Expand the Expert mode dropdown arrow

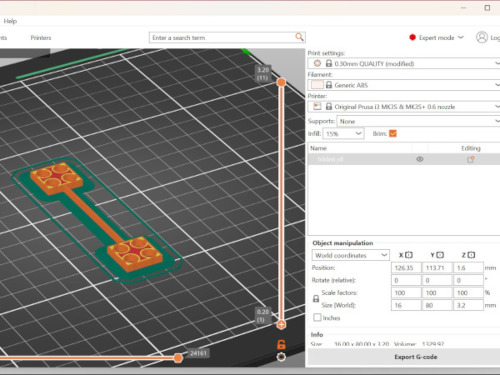pos(461,37)
